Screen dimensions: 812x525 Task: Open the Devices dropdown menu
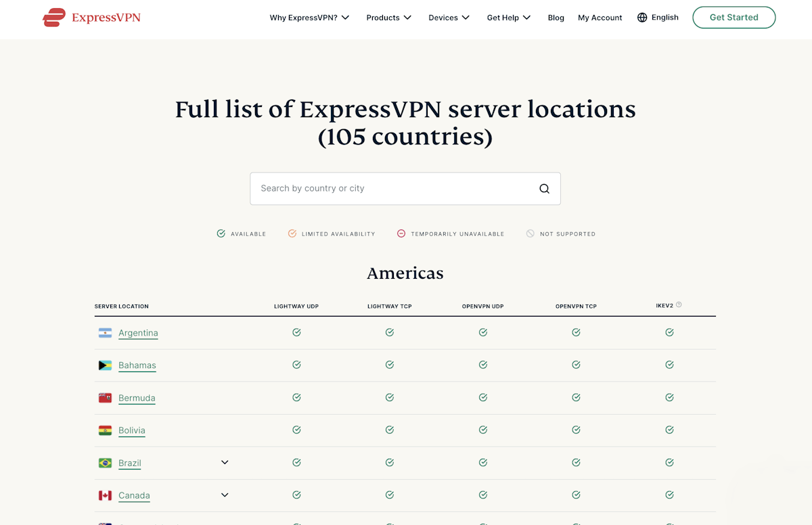tap(449, 18)
